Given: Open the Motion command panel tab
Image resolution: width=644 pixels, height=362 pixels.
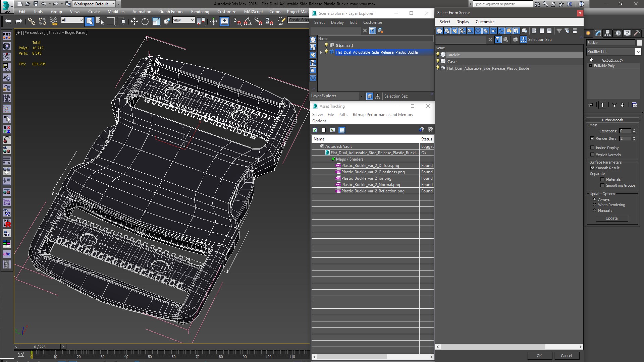Looking at the screenshot, I should click(x=618, y=33).
